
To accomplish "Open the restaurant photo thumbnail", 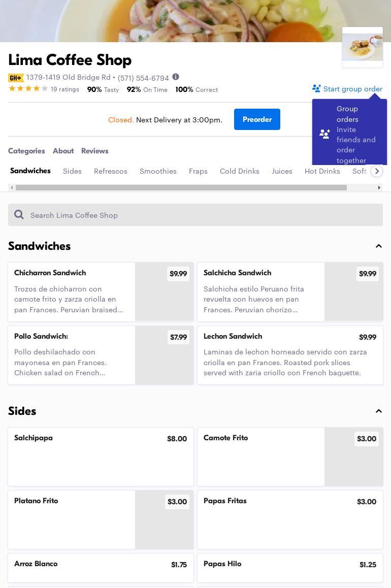I will tap(363, 47).
